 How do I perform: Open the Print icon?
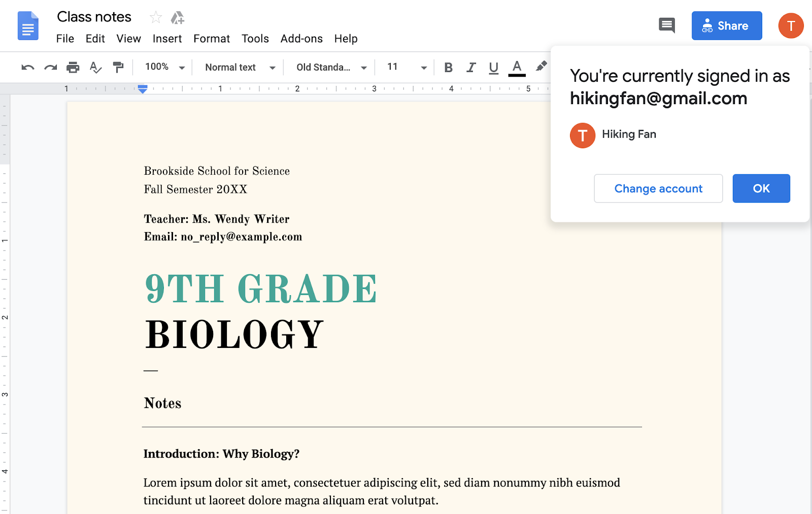coord(73,67)
